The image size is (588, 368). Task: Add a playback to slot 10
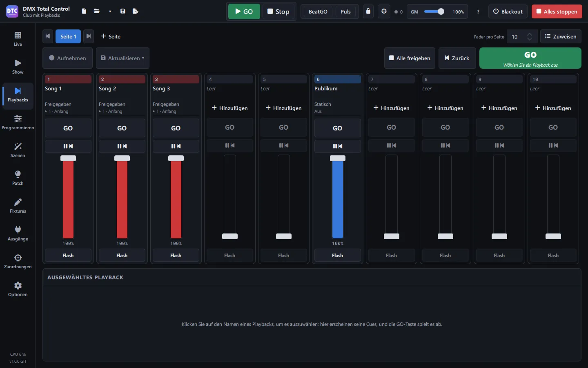pos(553,108)
